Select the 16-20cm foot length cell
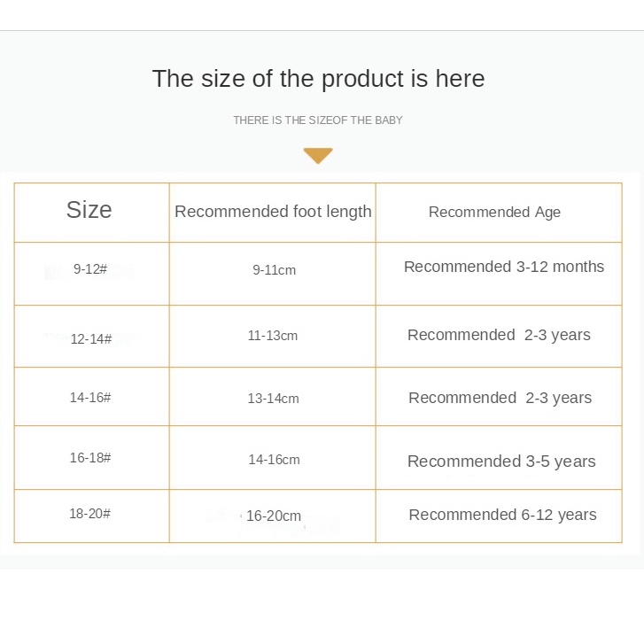This screenshot has width=644, height=644. click(x=274, y=516)
